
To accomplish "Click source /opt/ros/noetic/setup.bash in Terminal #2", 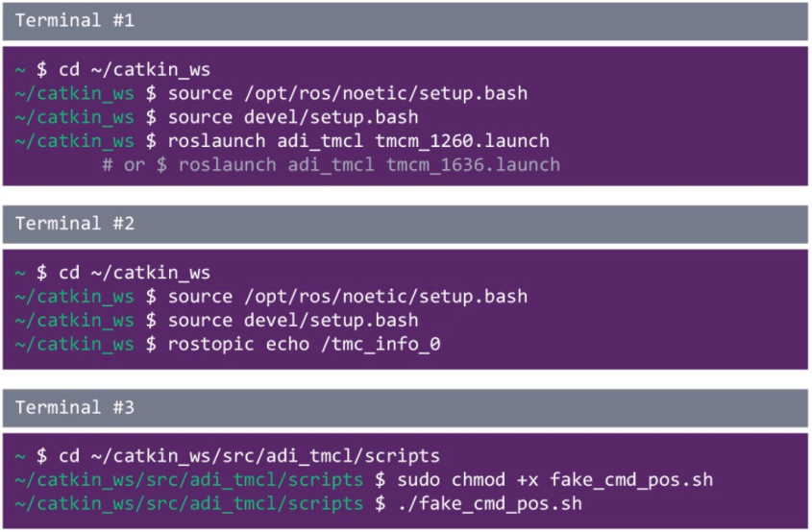I will pos(348,297).
